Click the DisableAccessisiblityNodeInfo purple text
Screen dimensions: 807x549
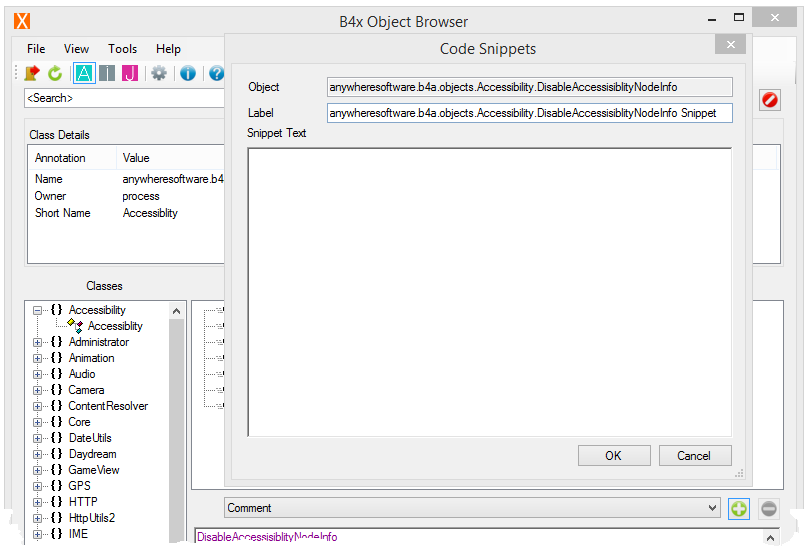click(x=267, y=537)
